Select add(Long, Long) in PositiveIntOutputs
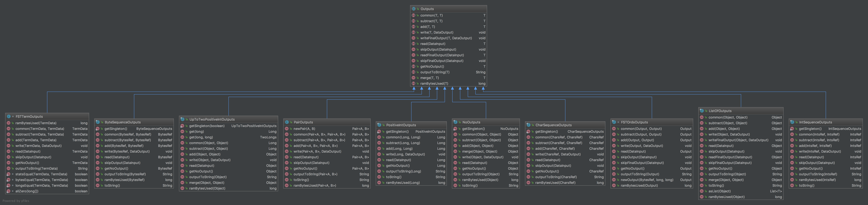Screen dimensions: 868x205 tap(399, 148)
